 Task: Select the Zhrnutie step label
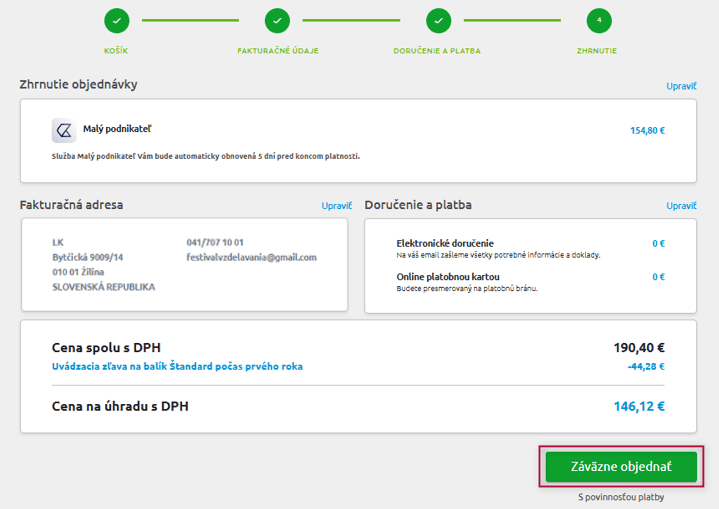598,50
